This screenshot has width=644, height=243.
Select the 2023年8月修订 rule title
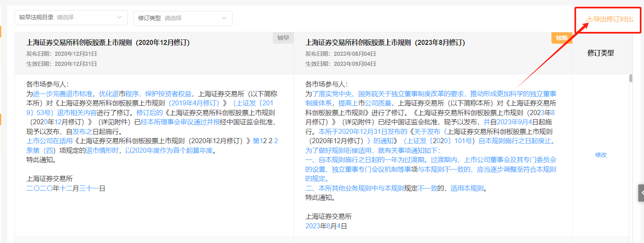point(385,42)
